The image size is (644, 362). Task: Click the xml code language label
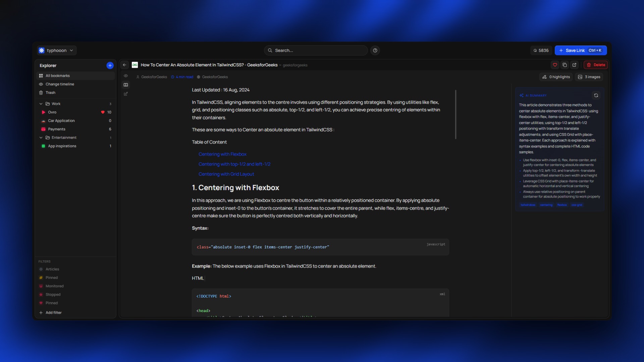tap(442, 294)
